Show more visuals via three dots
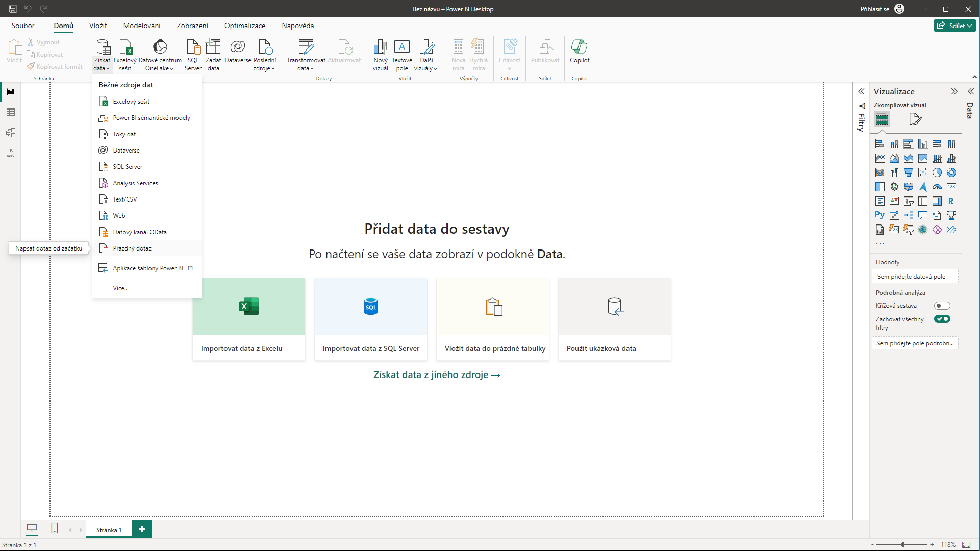 click(880, 243)
